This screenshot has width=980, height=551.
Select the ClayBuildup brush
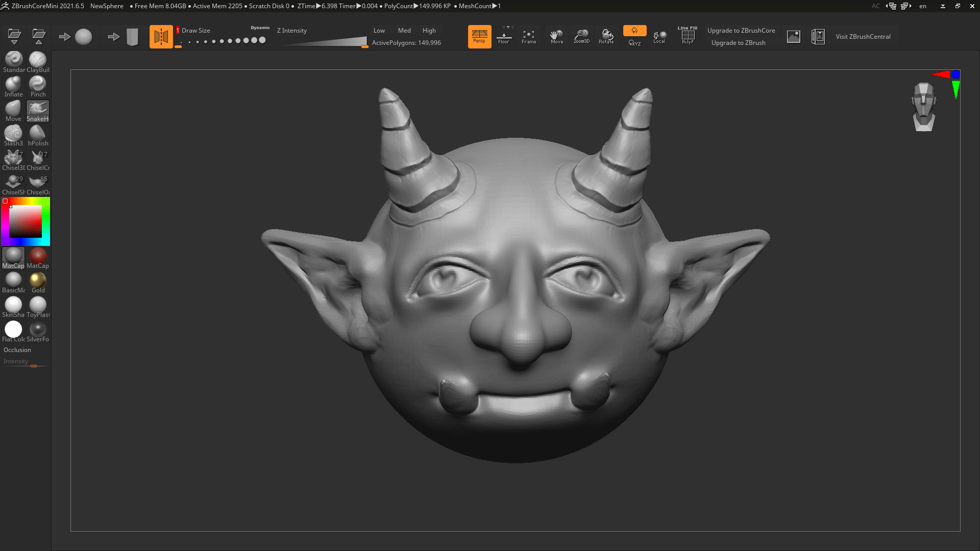click(38, 59)
